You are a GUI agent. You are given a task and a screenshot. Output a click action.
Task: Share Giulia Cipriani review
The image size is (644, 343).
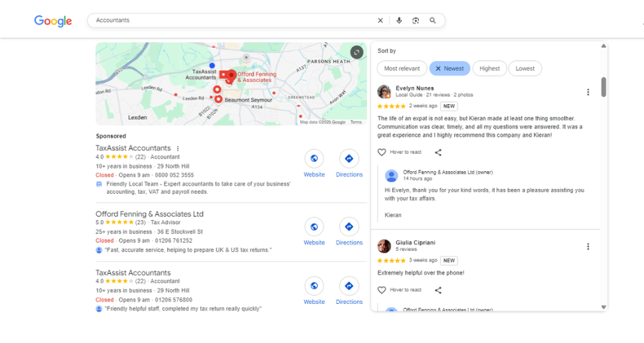(438, 291)
